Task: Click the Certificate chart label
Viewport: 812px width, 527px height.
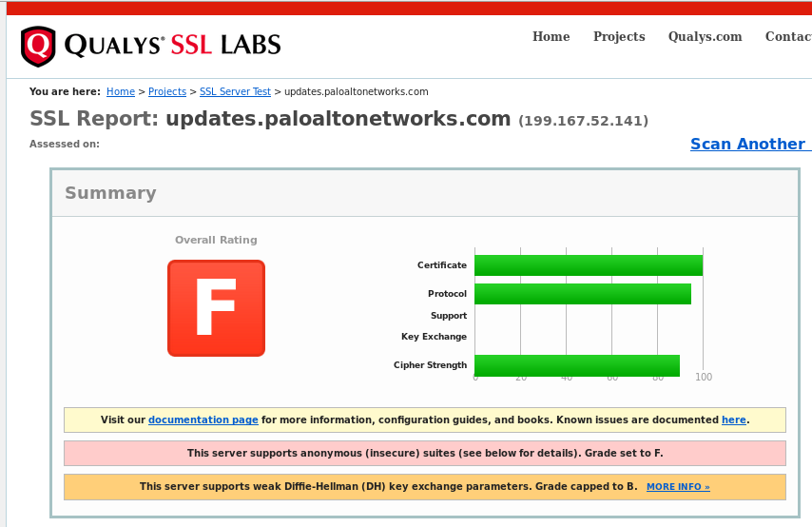Action: click(x=442, y=265)
